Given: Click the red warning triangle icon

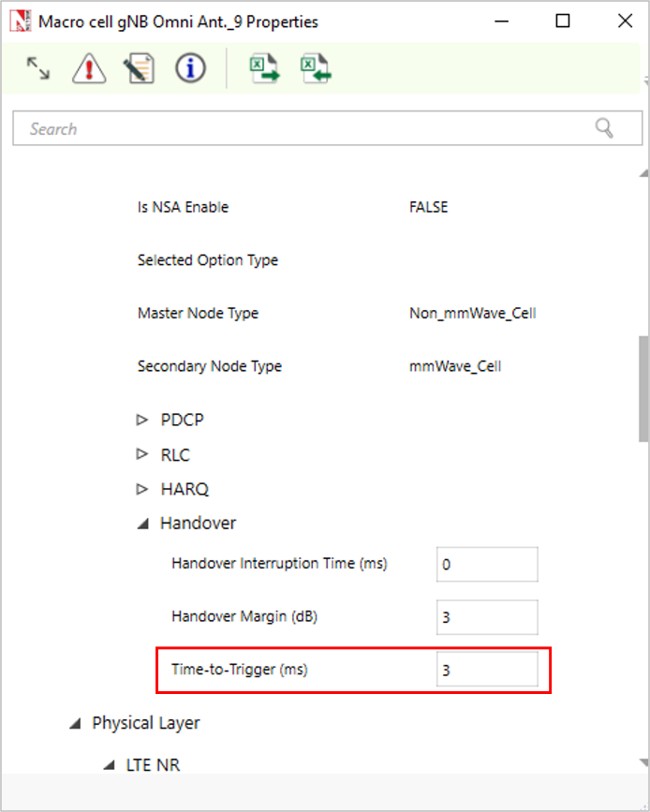Looking at the screenshot, I should click(x=89, y=68).
